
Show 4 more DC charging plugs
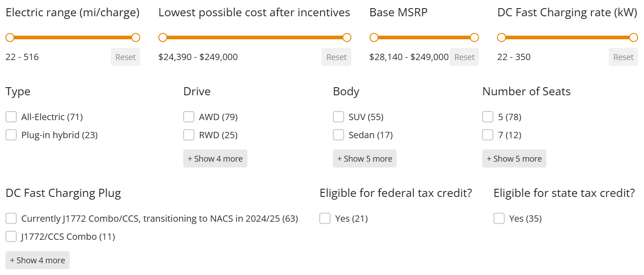tap(38, 260)
